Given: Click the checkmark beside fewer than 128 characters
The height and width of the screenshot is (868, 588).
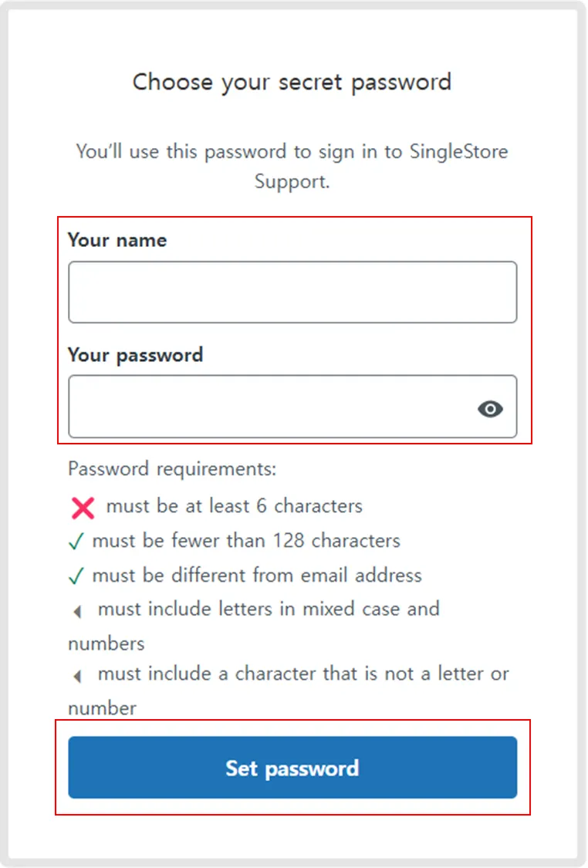Looking at the screenshot, I should [x=76, y=542].
